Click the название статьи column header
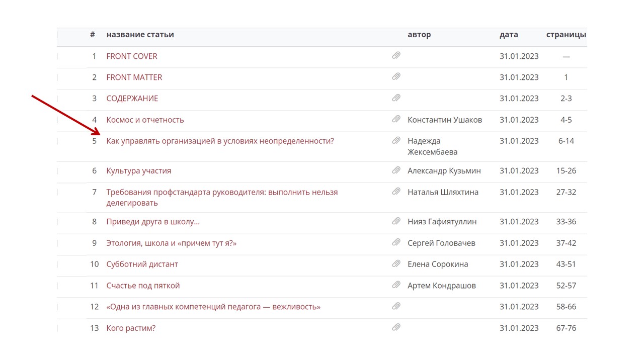This screenshot has height=362, width=644. pos(140,35)
